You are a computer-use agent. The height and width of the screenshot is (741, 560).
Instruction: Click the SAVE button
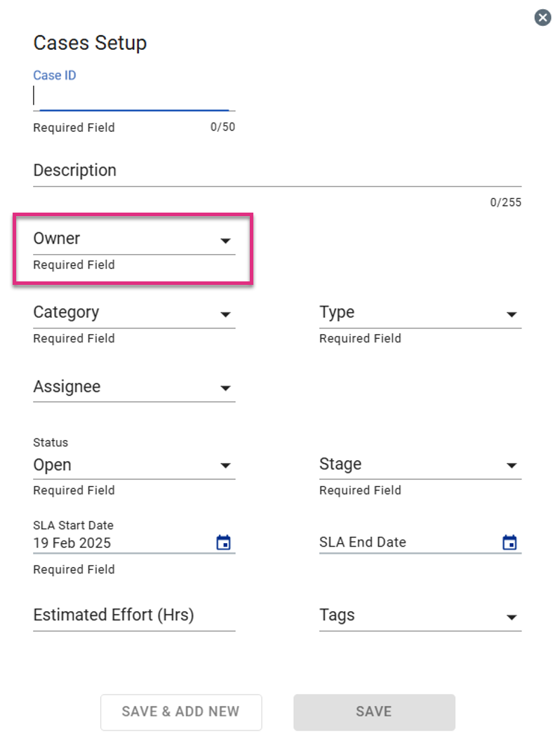pos(374,712)
